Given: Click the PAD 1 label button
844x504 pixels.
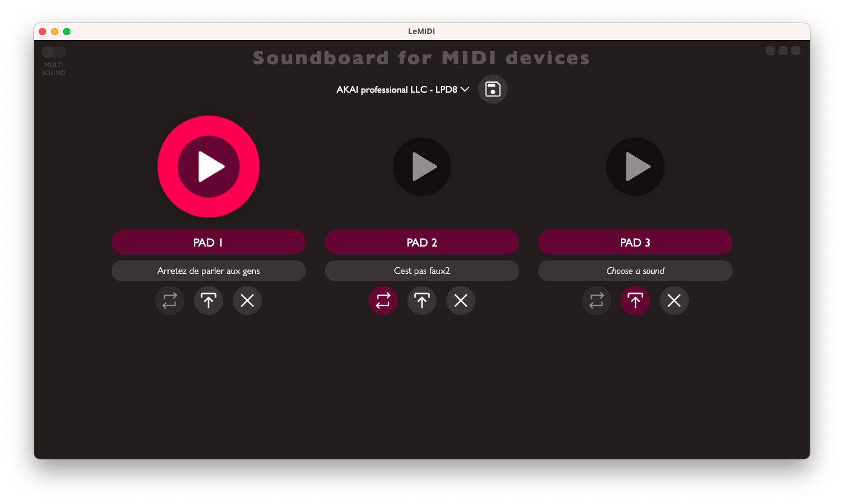Looking at the screenshot, I should click(209, 242).
